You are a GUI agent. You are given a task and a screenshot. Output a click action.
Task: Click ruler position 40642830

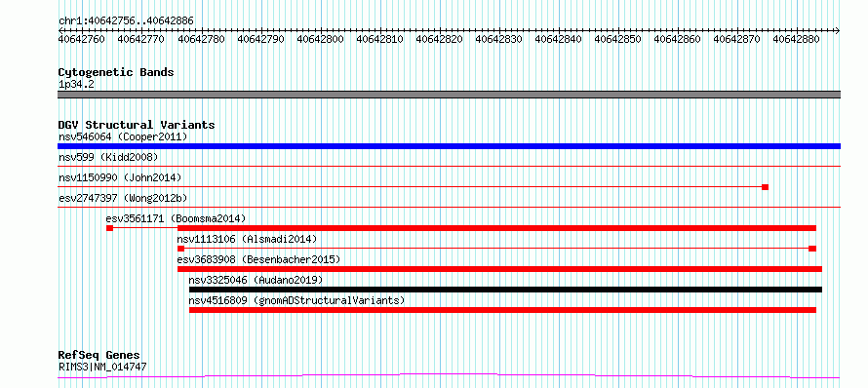(498, 39)
